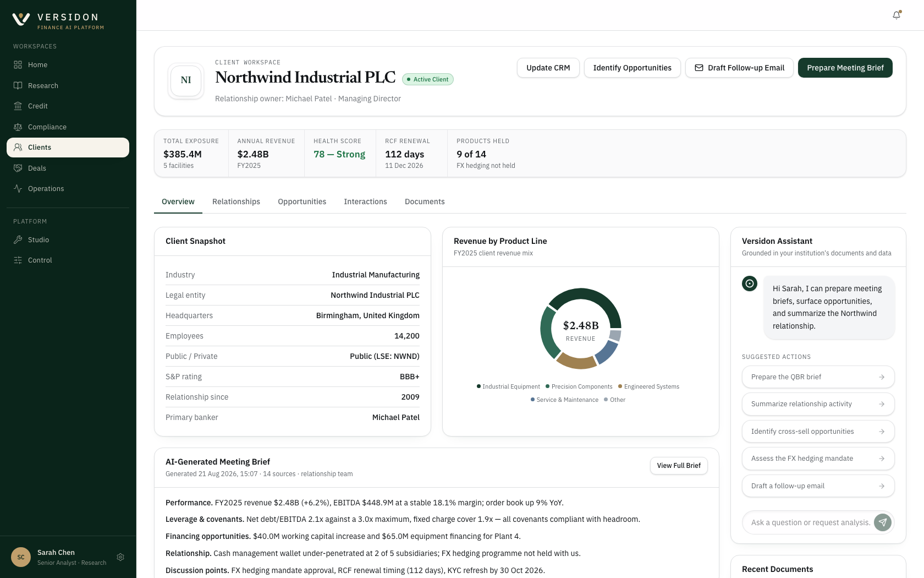924x578 pixels.
Task: Send message with the paper plane icon
Action: [x=883, y=522]
